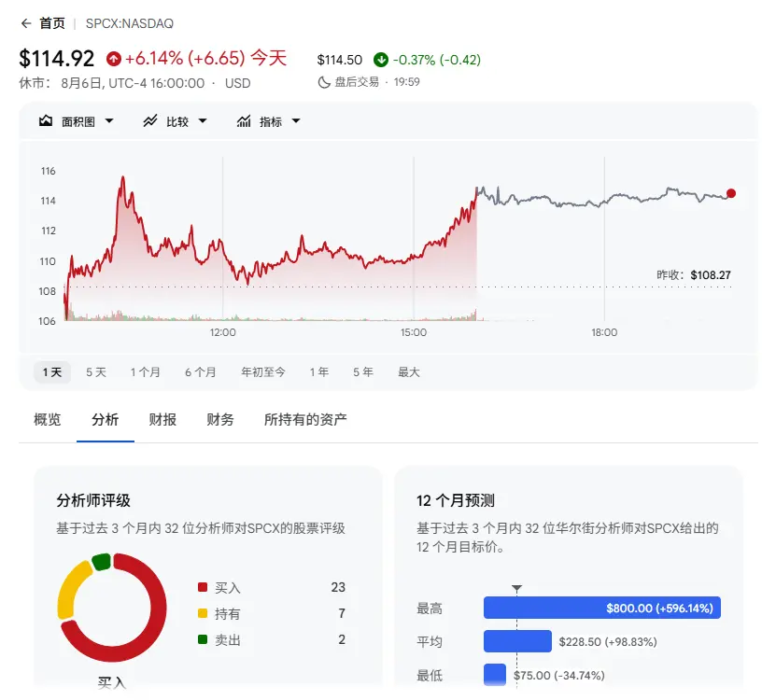Click the 15:00 axis label
762x700 pixels.
coord(414,333)
